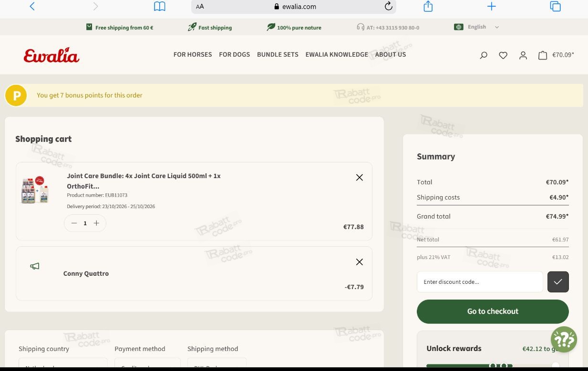Screen dimensions: 588x371
Task: Open the AA reader text options
Action: (x=200, y=7)
